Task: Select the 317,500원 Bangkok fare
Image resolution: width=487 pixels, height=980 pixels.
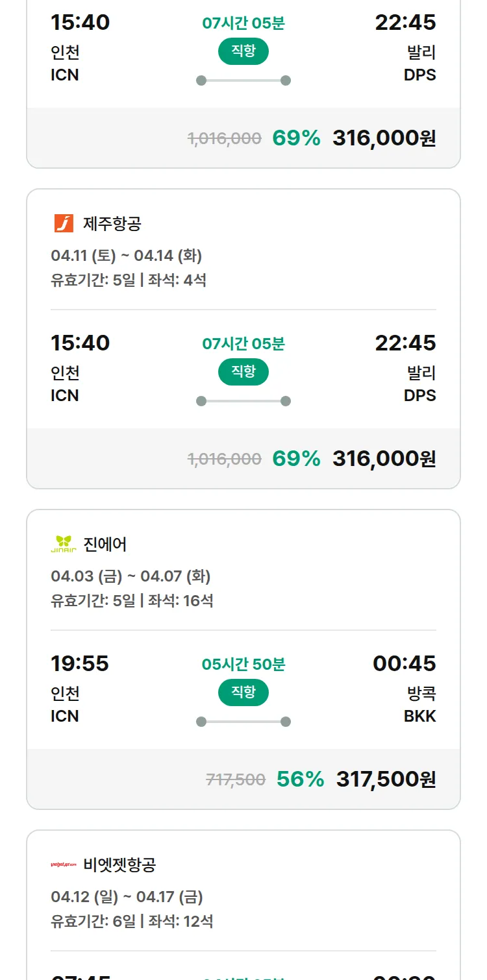Action: (x=386, y=779)
